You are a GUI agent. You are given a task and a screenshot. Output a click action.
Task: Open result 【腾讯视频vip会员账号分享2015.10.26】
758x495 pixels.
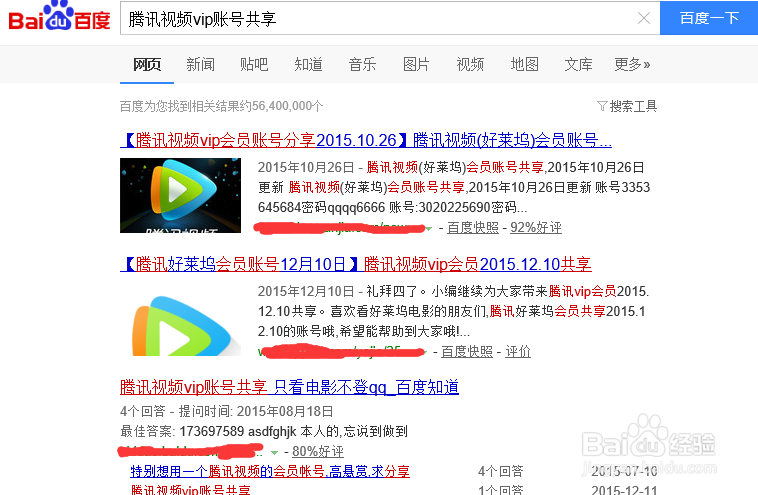(366, 140)
